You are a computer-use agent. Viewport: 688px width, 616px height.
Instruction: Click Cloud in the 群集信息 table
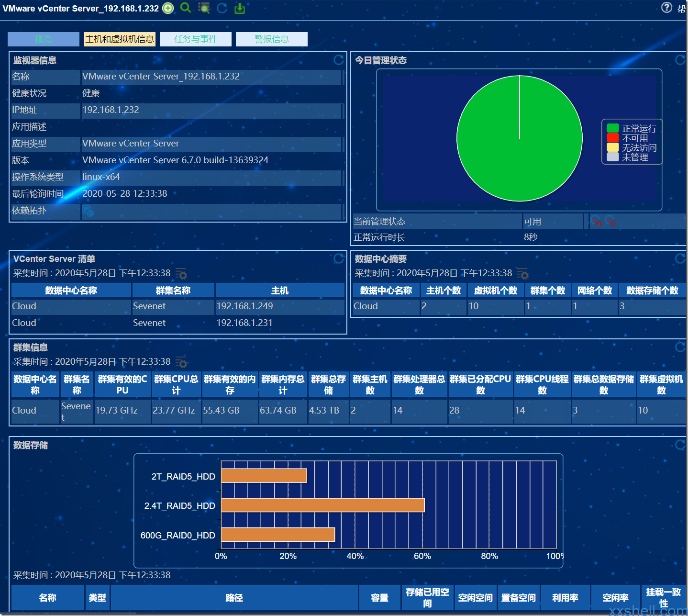pos(24,411)
